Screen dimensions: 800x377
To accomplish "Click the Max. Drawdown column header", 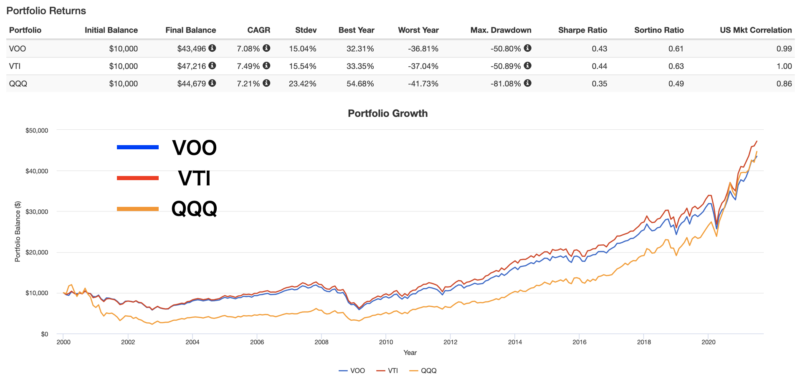I will coord(501,30).
